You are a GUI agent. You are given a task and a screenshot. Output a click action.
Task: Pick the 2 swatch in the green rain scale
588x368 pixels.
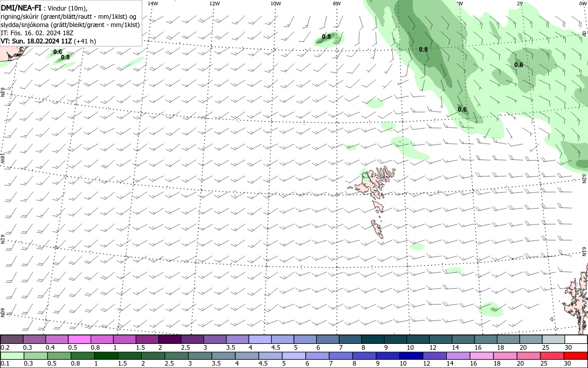153,356
